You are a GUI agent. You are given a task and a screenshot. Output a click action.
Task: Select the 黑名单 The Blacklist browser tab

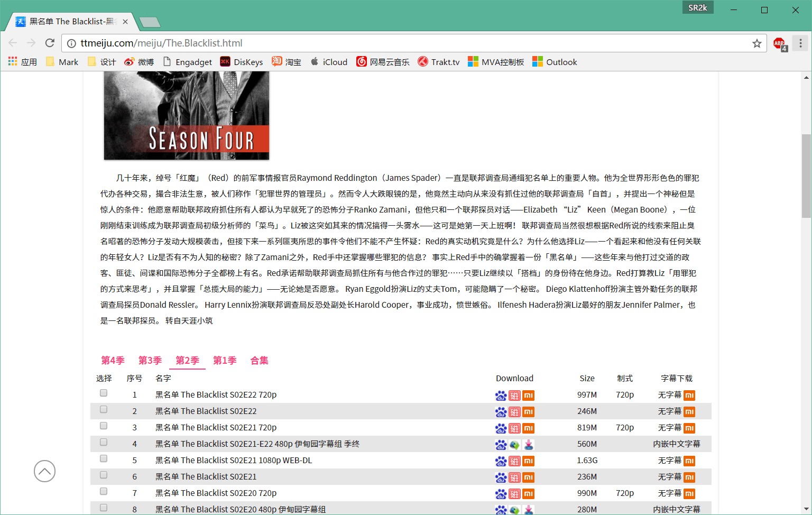tap(71, 22)
